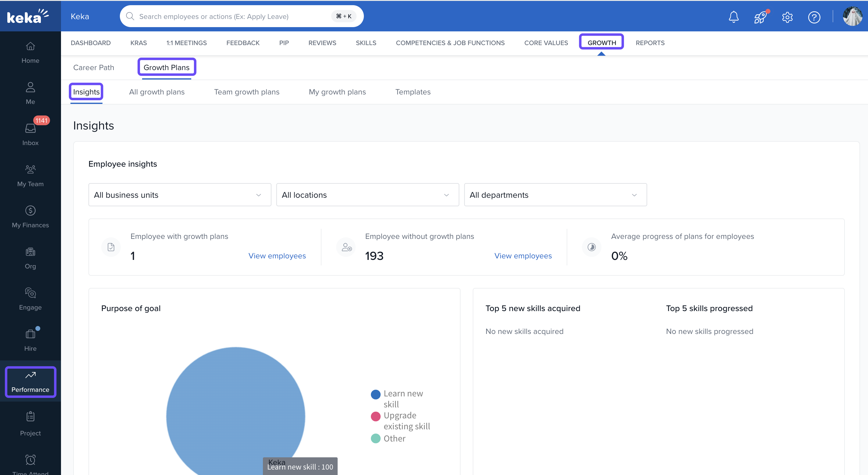The width and height of the screenshot is (868, 475).
Task: Expand the All business units dropdown
Action: pos(180,195)
